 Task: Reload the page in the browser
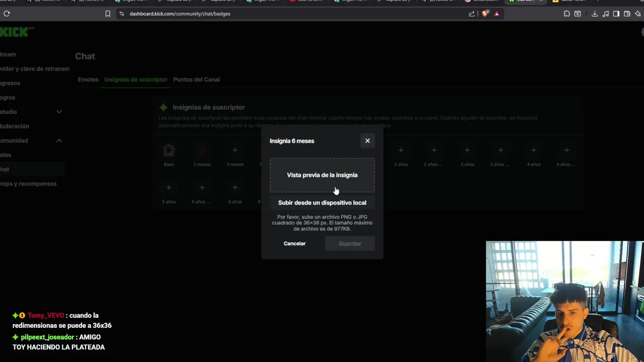pyautogui.click(x=7, y=14)
